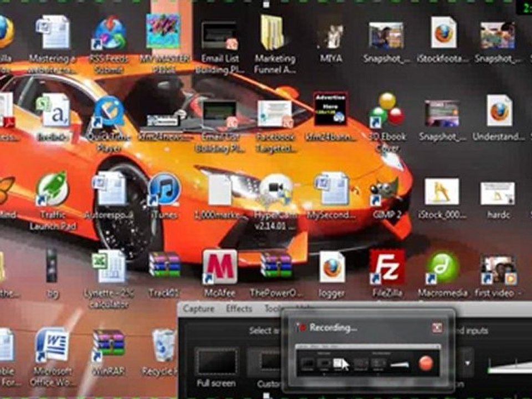Open the Effects menu in the recorder
This screenshot has width=532, height=399.
click(239, 309)
